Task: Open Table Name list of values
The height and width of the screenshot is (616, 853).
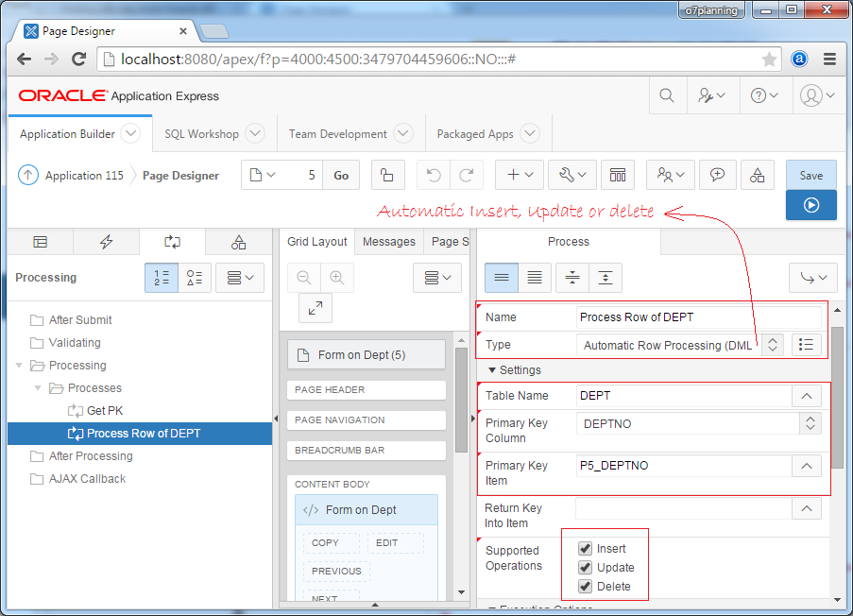Action: [806, 396]
